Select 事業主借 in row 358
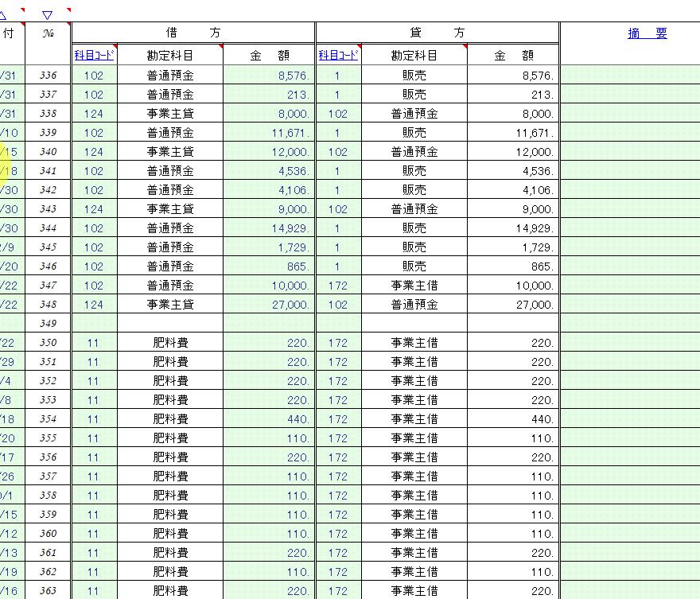Image resolution: width=700 pixels, height=599 pixels. [x=414, y=496]
